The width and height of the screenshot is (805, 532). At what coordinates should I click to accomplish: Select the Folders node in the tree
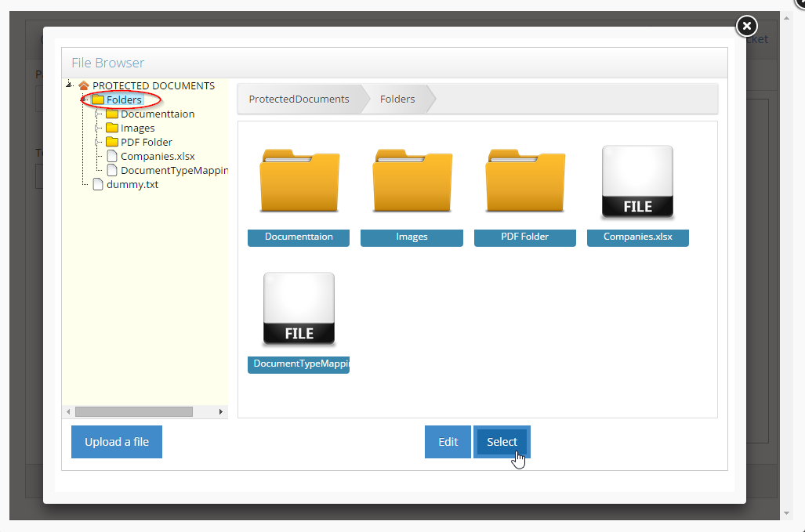pos(124,100)
